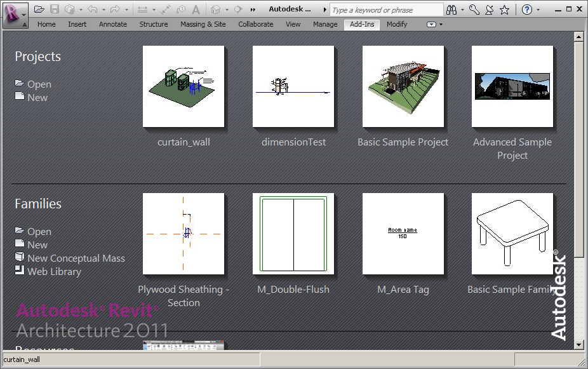Click the Save disk icon in toolbar

tap(55, 10)
